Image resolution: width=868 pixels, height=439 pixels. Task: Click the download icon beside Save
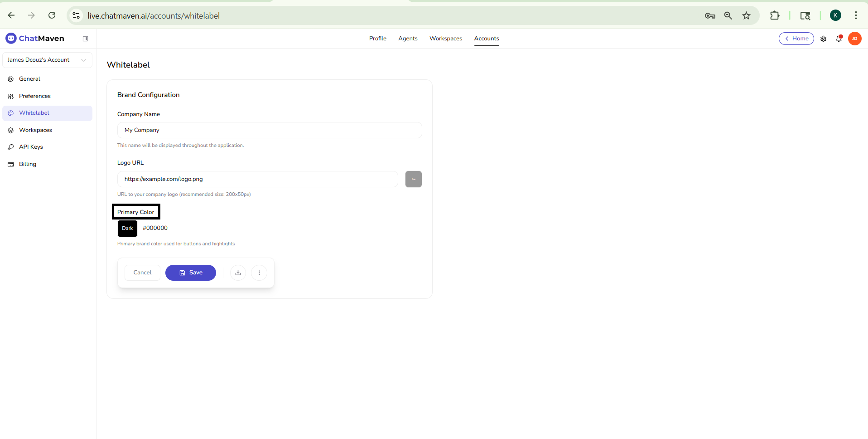(x=238, y=273)
